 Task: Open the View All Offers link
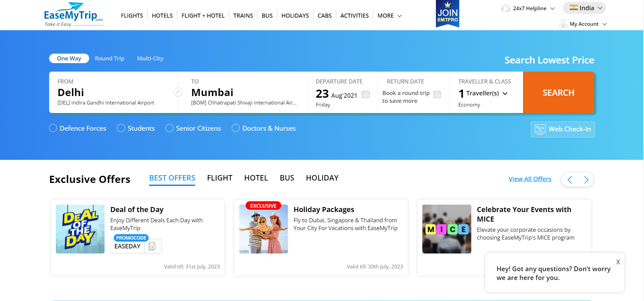point(530,179)
